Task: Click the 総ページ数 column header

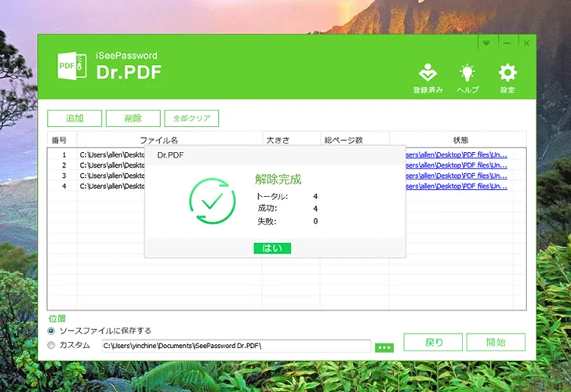Action: tap(344, 140)
